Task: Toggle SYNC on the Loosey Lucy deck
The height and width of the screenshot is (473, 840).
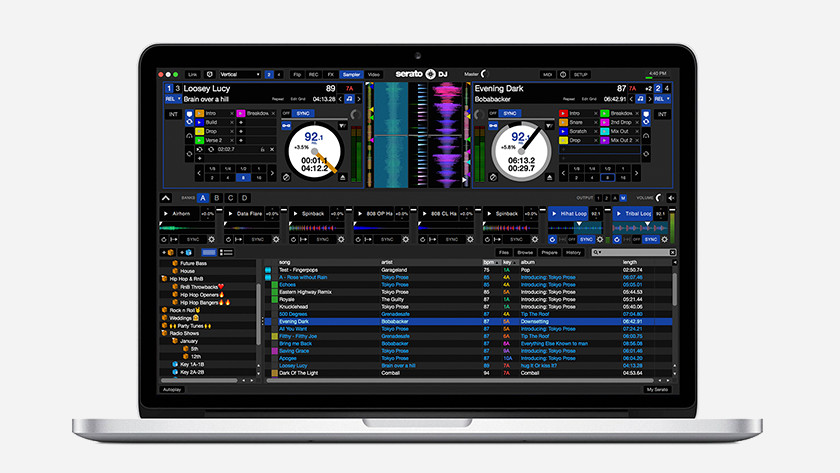Action: [x=303, y=114]
